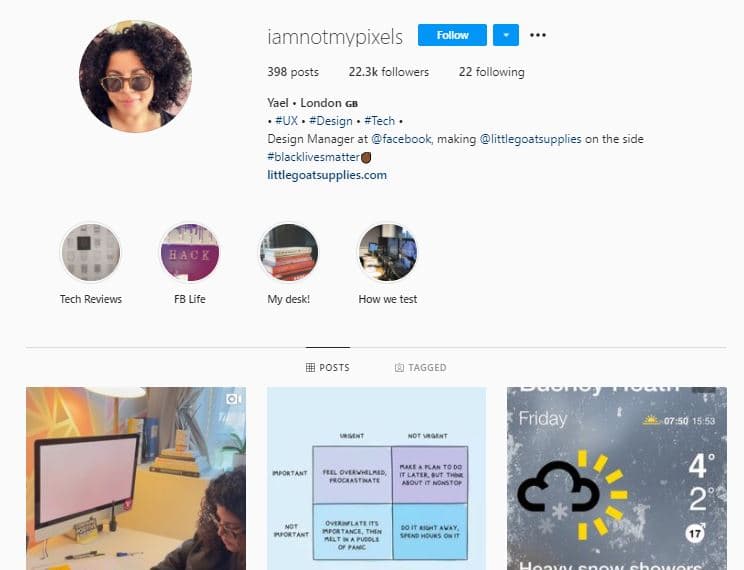
Task: Open the FB Life story highlight
Action: (190, 252)
